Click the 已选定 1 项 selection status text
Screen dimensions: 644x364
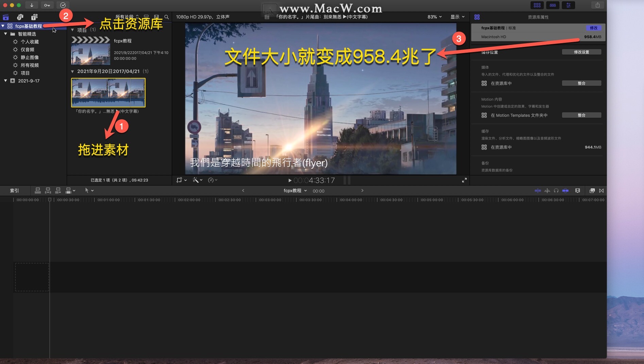(119, 180)
